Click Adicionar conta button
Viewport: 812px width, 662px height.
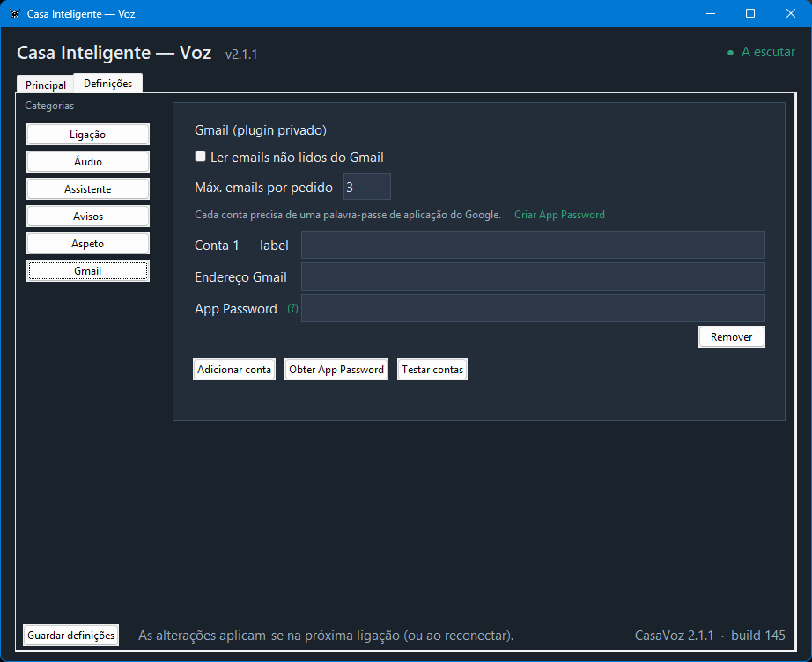234,370
